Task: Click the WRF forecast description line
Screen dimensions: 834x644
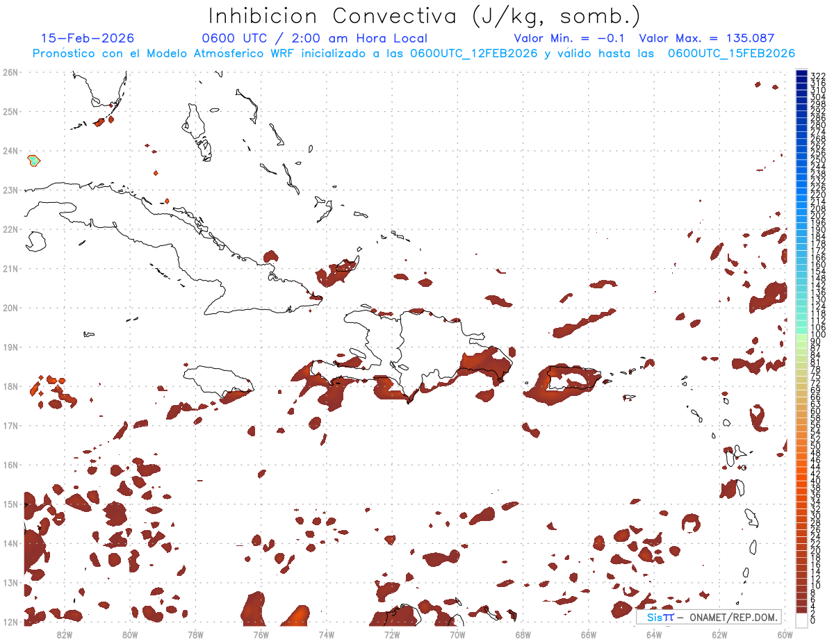Action: [x=414, y=53]
